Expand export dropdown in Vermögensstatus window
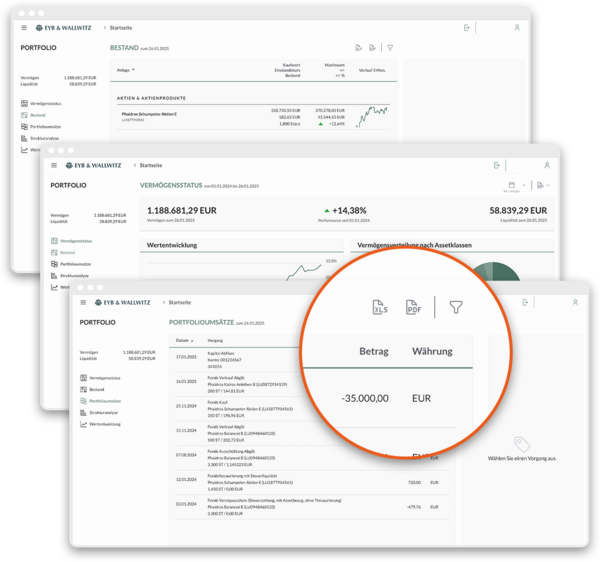600x562 pixels. tap(541, 186)
